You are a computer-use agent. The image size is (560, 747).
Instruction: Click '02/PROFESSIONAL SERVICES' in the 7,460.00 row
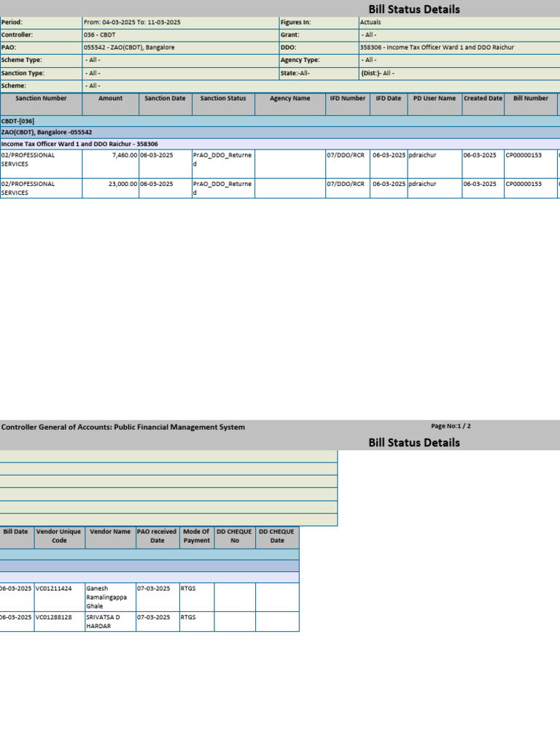tap(28, 160)
